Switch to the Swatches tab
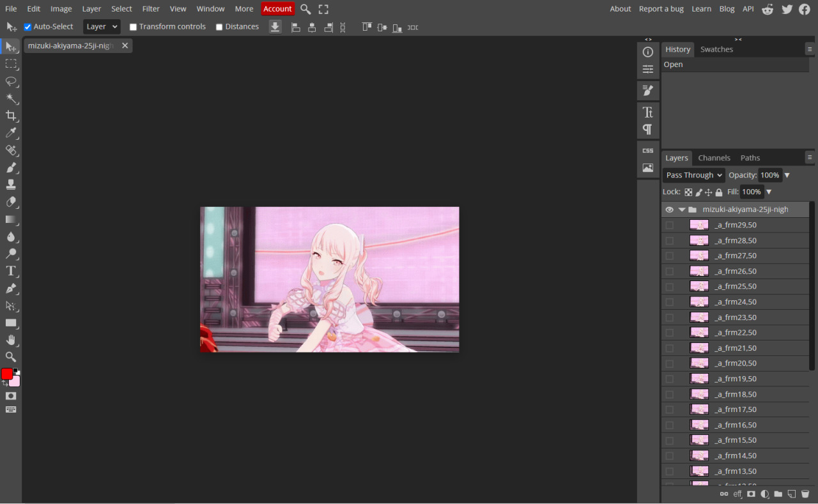Image resolution: width=818 pixels, height=504 pixels. 716,49
